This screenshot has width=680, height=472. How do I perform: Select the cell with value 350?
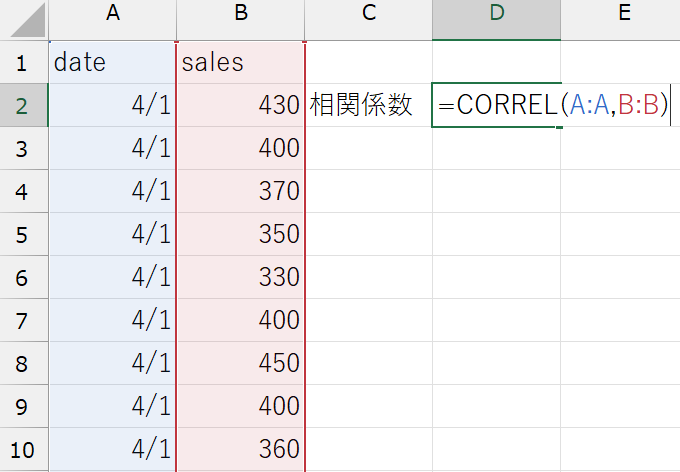[x=240, y=234]
